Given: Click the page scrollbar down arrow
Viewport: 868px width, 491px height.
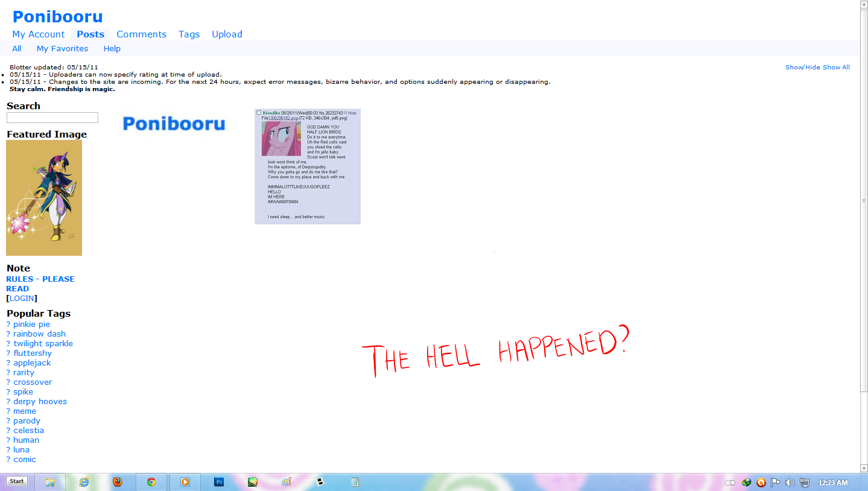Looking at the screenshot, I should tap(863, 468).
